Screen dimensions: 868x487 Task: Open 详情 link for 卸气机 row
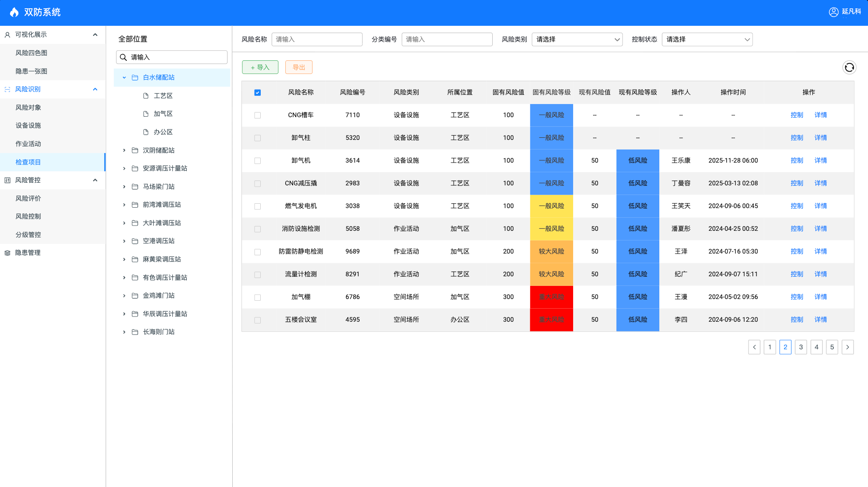pos(820,160)
